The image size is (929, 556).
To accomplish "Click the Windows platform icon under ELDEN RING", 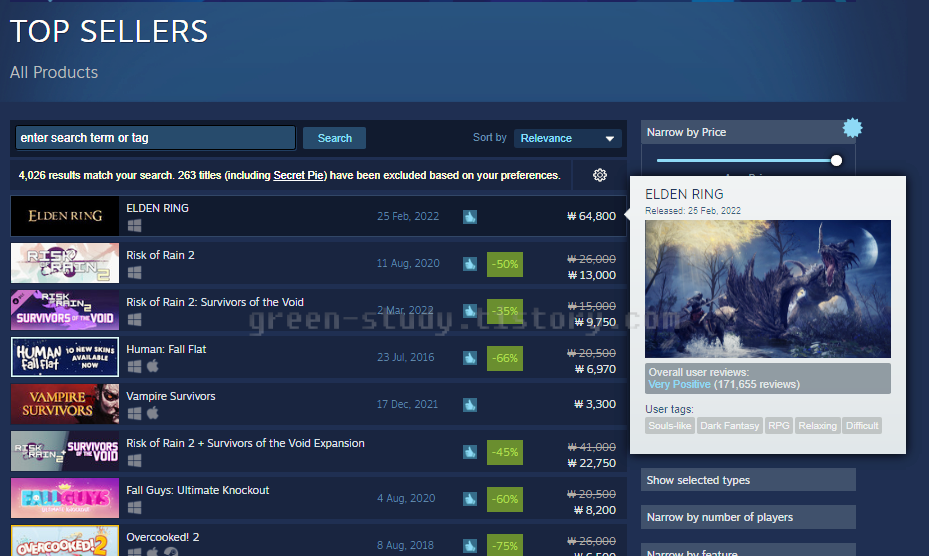I will pyautogui.click(x=134, y=225).
